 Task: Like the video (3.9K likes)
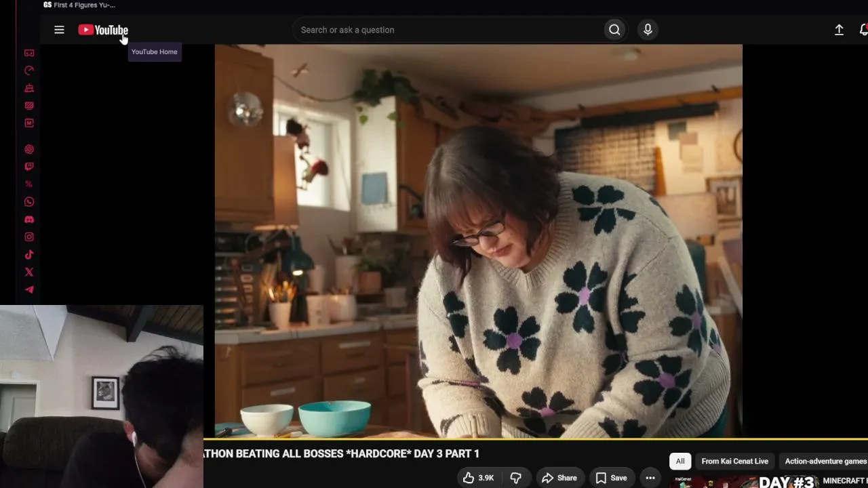pyautogui.click(x=479, y=478)
